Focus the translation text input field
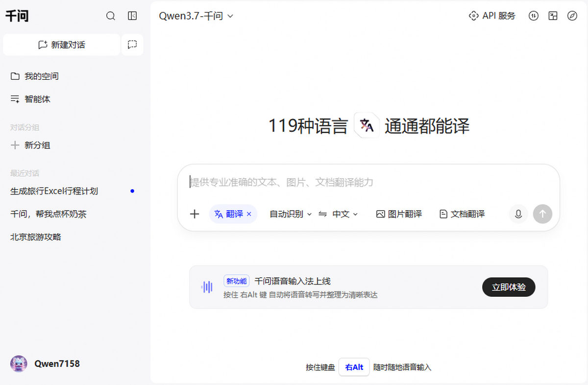The width and height of the screenshot is (588, 385). coord(368,183)
